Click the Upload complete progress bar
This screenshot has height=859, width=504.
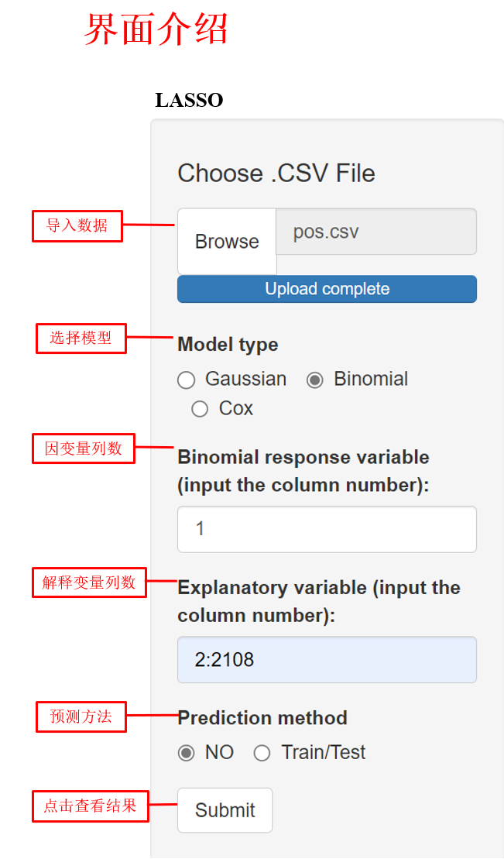327,289
